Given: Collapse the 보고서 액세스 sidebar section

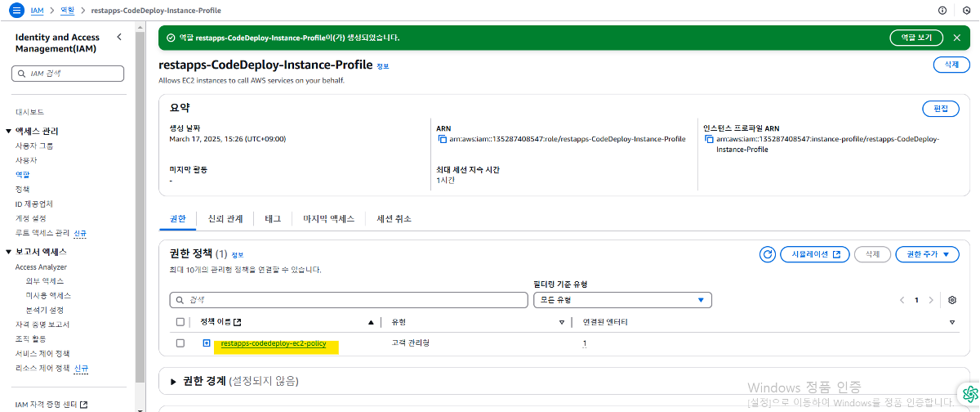Looking at the screenshot, I should coord(9,252).
